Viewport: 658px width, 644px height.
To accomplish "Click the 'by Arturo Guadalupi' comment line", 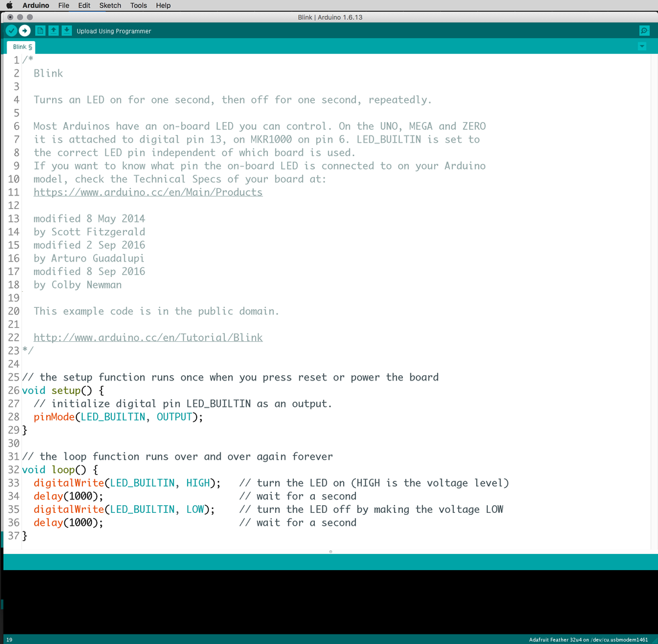I will 89,258.
